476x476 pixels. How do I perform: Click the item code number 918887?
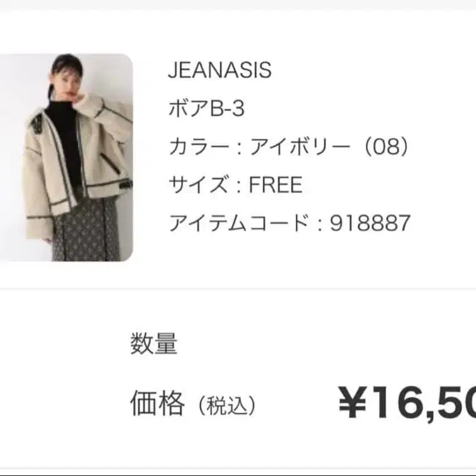371,223
